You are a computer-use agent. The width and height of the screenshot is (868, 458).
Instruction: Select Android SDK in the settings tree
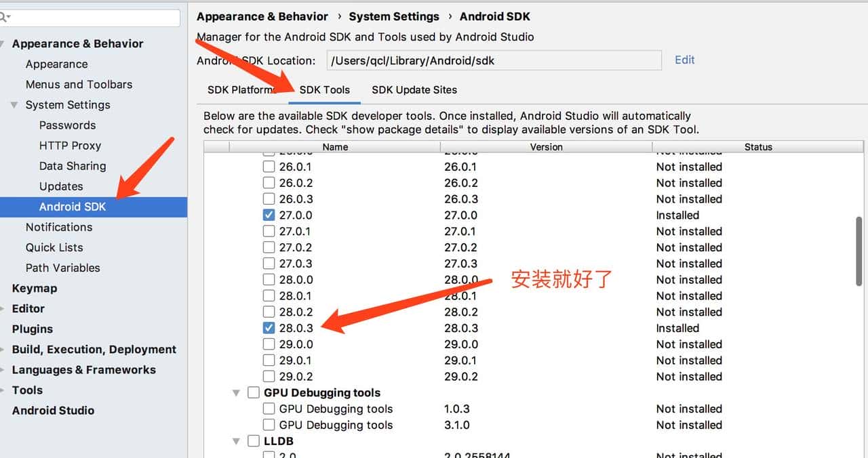(x=73, y=207)
